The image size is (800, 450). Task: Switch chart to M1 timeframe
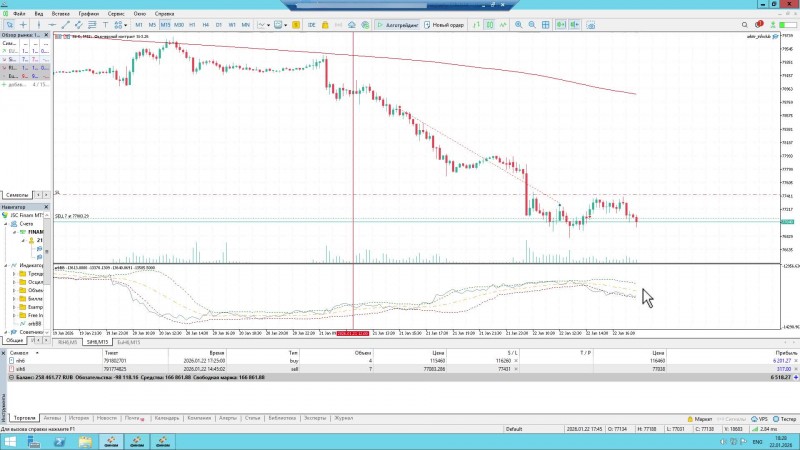[x=139, y=24]
